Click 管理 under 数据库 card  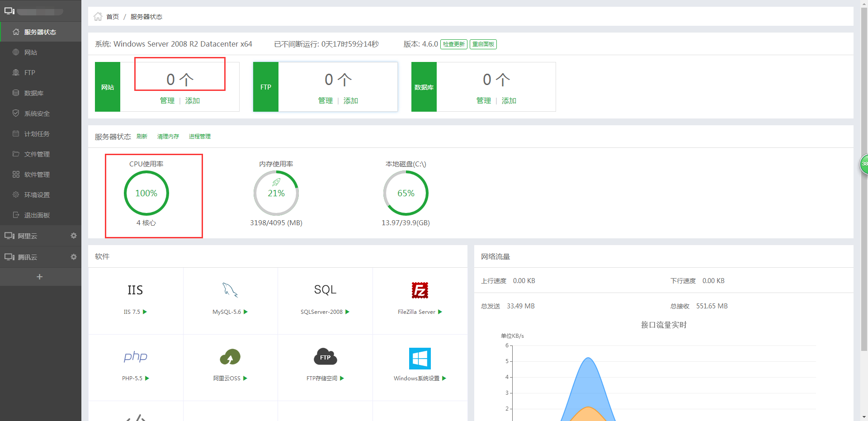coord(484,101)
